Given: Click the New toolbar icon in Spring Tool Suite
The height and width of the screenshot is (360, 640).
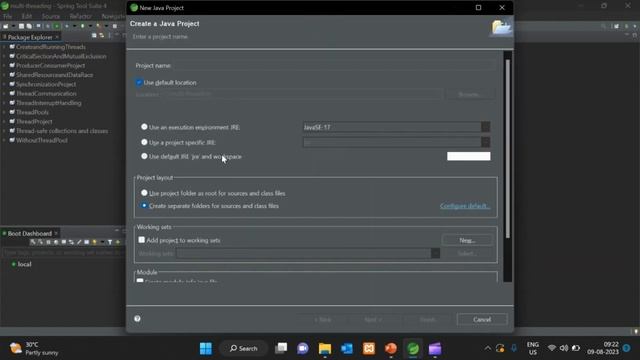Looking at the screenshot, I should 6,26.
